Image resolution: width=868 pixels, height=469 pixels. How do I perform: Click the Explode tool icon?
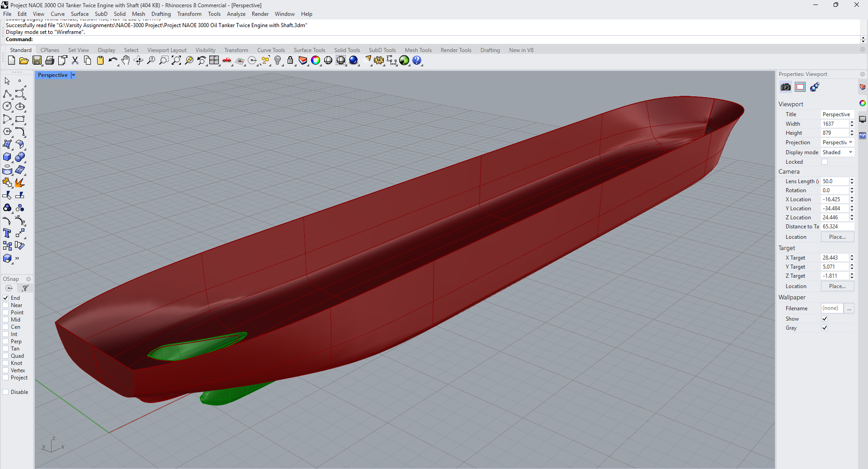(x=19, y=183)
